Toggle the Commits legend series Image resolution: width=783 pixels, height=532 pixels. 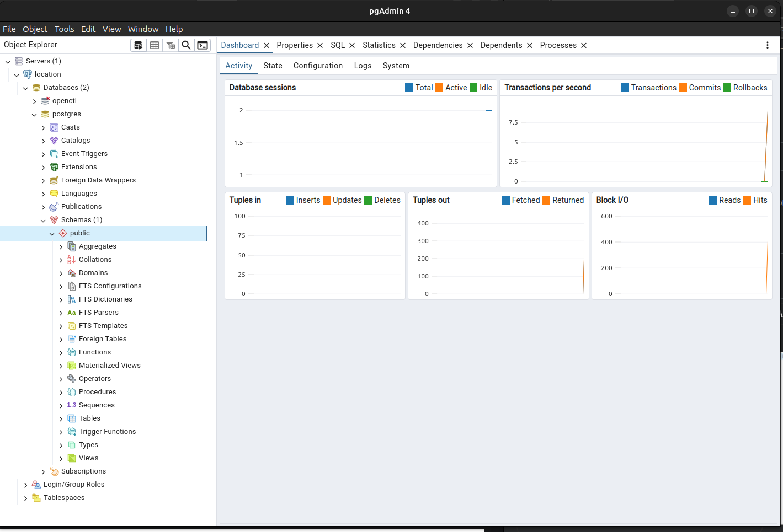699,88
